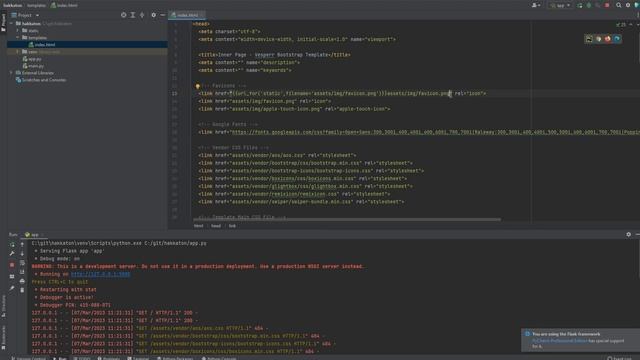Click 'hakkaton' breadcrumb in navigation bar
The width and height of the screenshot is (640, 360).
pyautogui.click(x=12, y=5)
